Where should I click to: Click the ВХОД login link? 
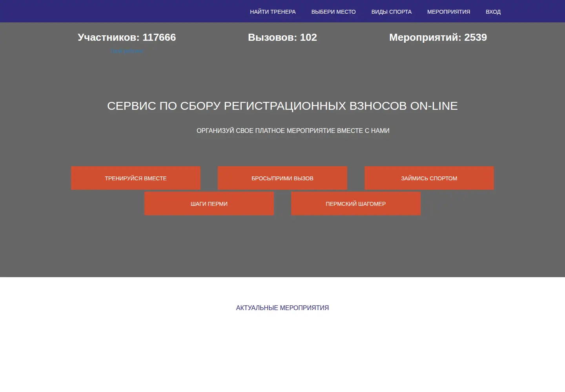[x=493, y=12]
